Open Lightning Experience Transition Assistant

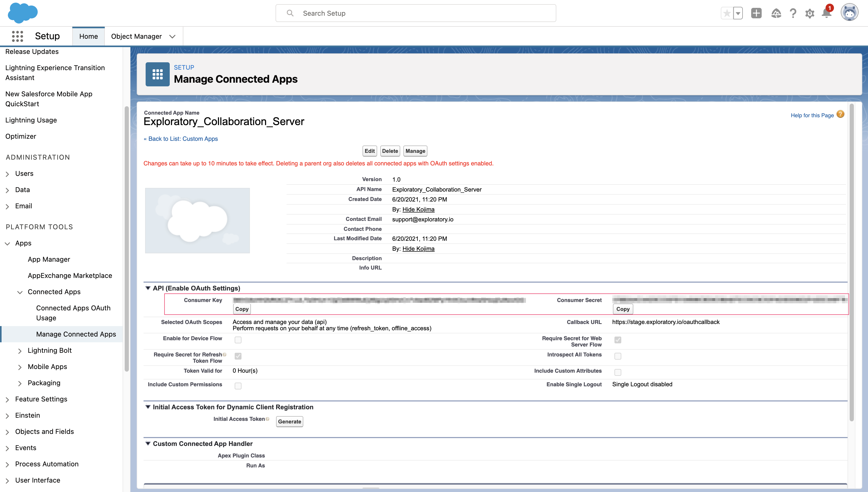55,73
